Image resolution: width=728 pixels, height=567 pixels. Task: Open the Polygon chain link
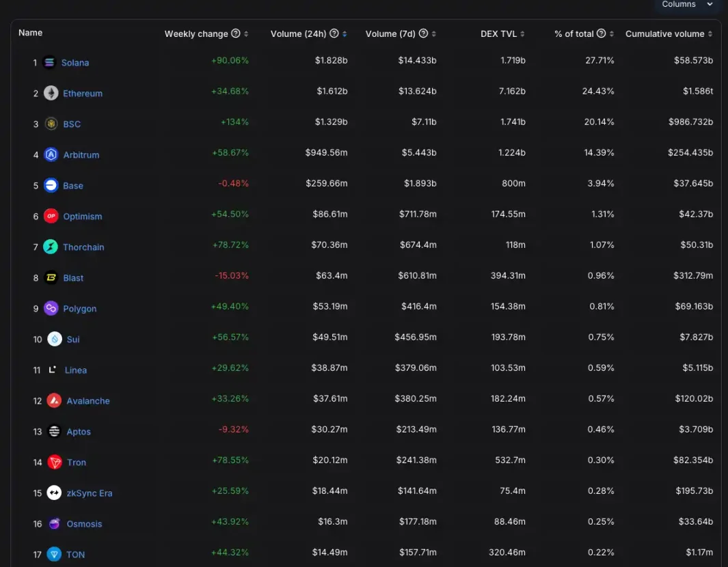(x=79, y=309)
